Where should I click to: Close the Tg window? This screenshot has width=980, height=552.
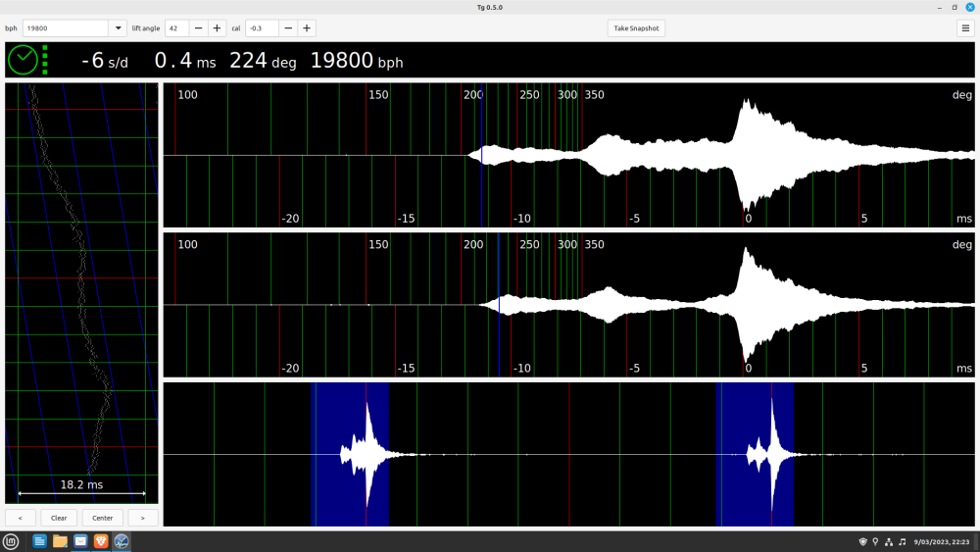pos(970,8)
